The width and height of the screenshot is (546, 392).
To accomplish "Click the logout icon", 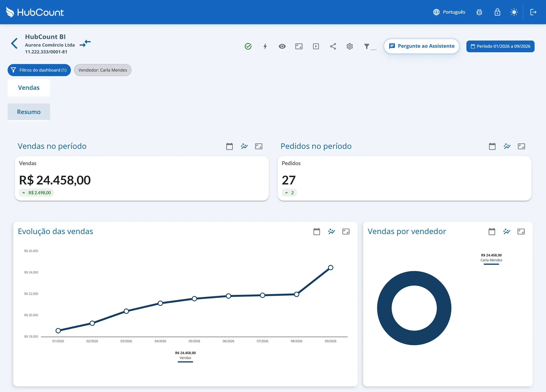I will click(x=533, y=12).
